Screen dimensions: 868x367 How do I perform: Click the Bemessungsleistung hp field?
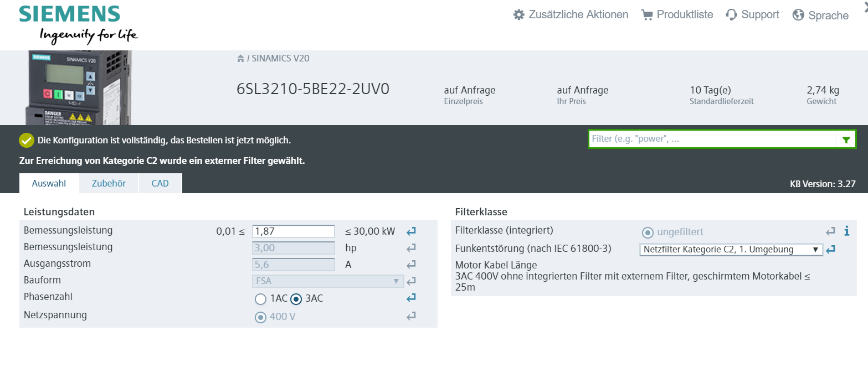(294, 248)
